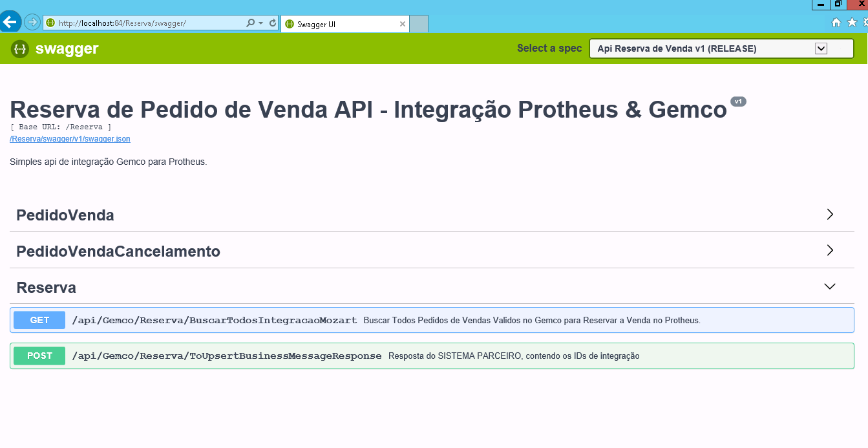Expand the BuscarTodosIntegracaoMozart endpoint path
868x448 pixels.
coord(215,320)
